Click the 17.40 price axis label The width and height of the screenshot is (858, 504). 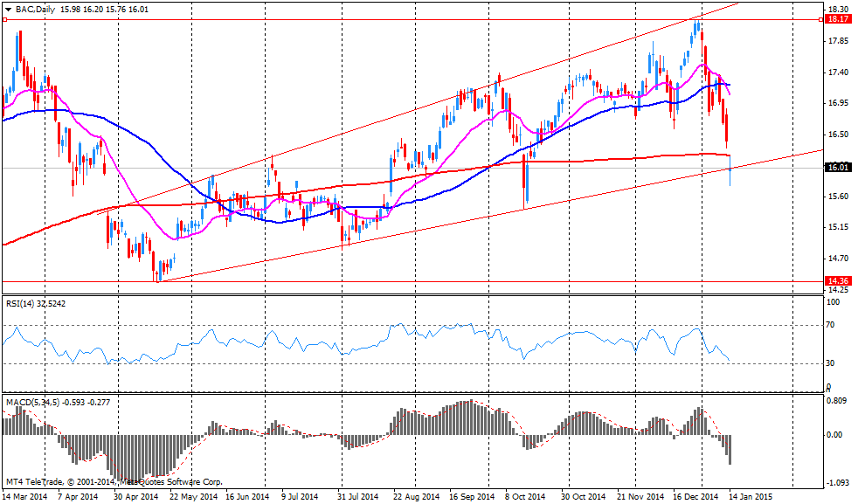tap(838, 72)
